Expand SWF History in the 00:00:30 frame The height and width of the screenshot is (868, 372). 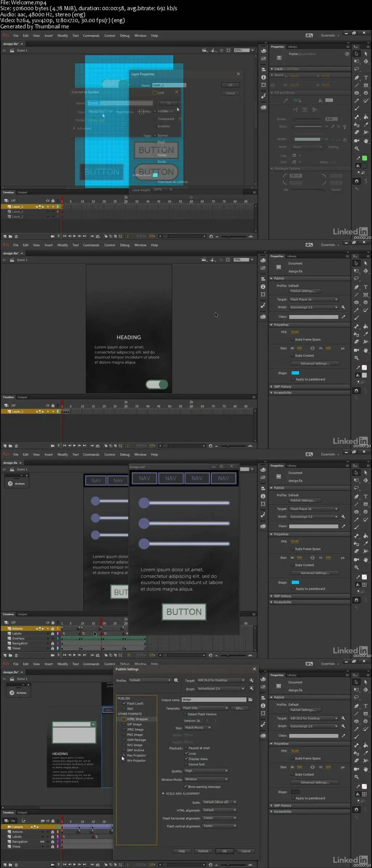click(271, 387)
